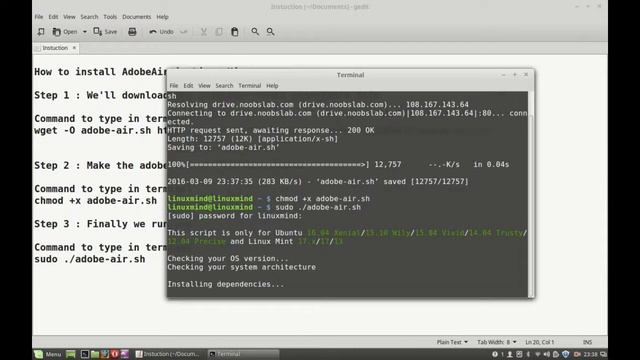Click the purple launcher icon next to Opera
This screenshot has width=640, height=360.
point(125,354)
